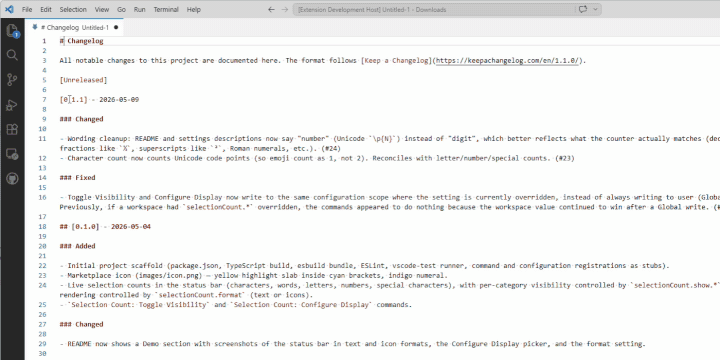The height and width of the screenshot is (360, 720).
Task: Open the Remote Explorer icon
Action: coord(12,154)
